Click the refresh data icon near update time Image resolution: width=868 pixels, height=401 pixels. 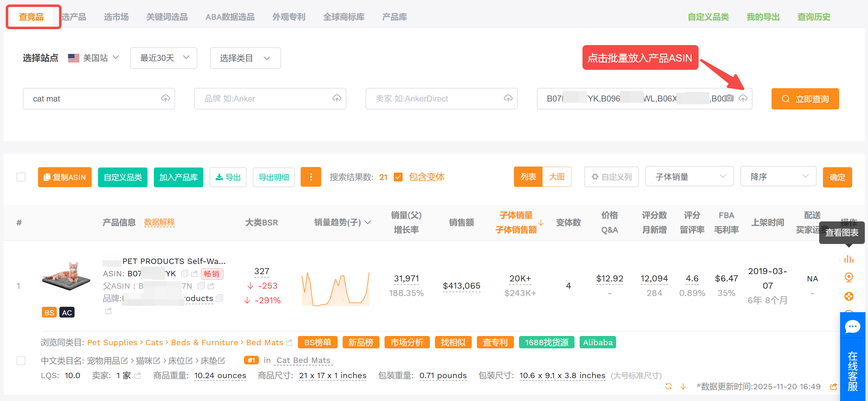point(668,386)
